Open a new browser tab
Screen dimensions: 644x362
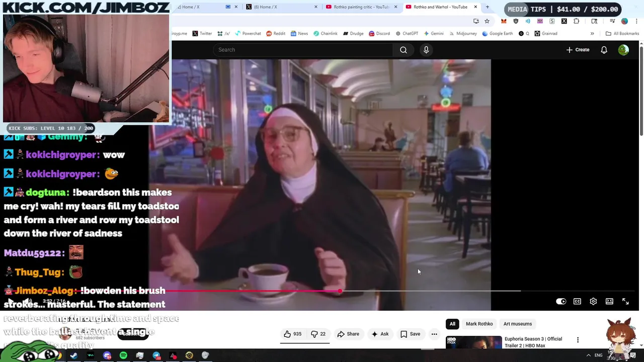coord(487,7)
